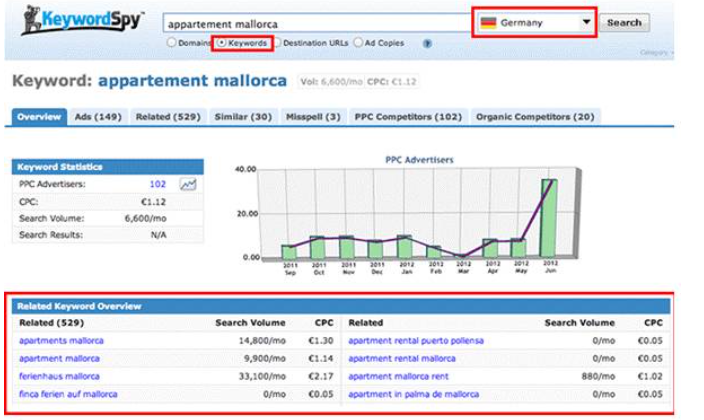Click the 14,800/mo search volume value

tap(262, 340)
